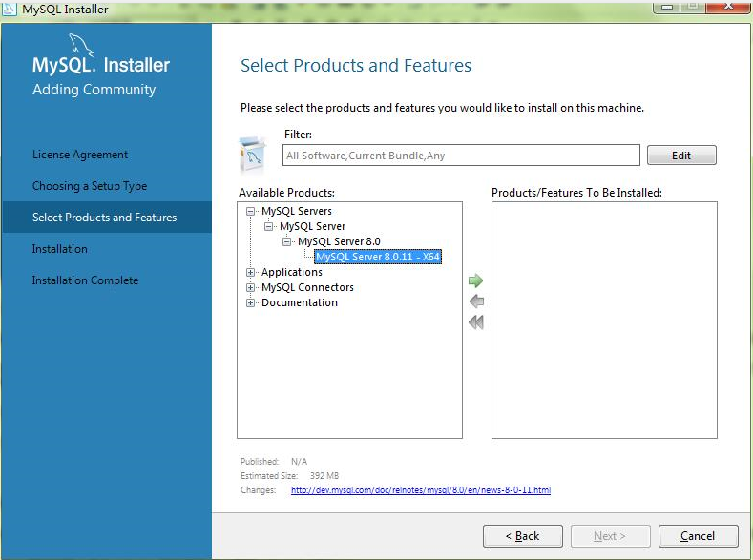The width and height of the screenshot is (753, 560).
Task: Click the Back button
Action: [x=522, y=536]
